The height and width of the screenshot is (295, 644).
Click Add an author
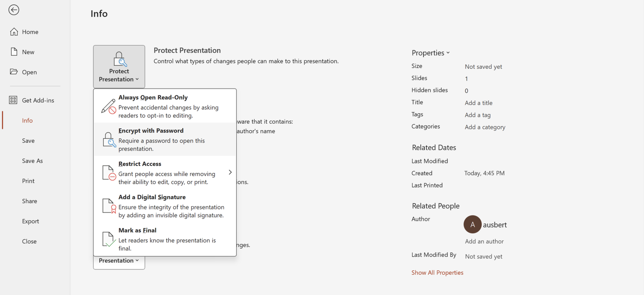pos(484,241)
